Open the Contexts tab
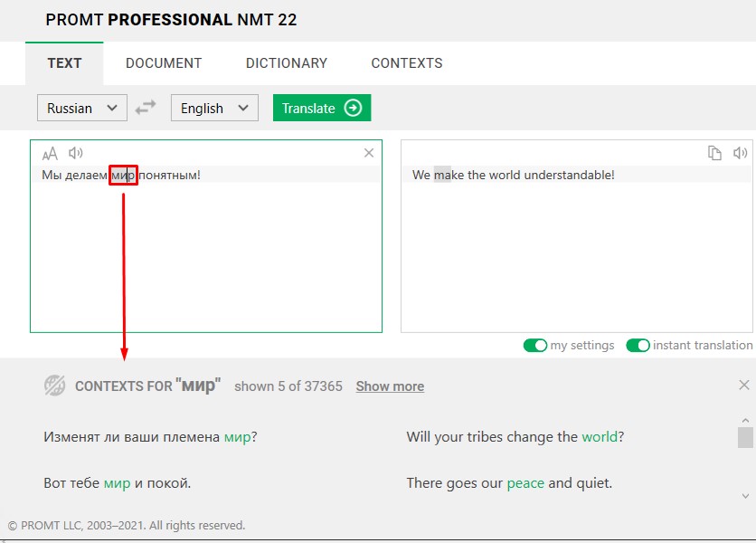Image resolution: width=756 pixels, height=543 pixels. (406, 63)
